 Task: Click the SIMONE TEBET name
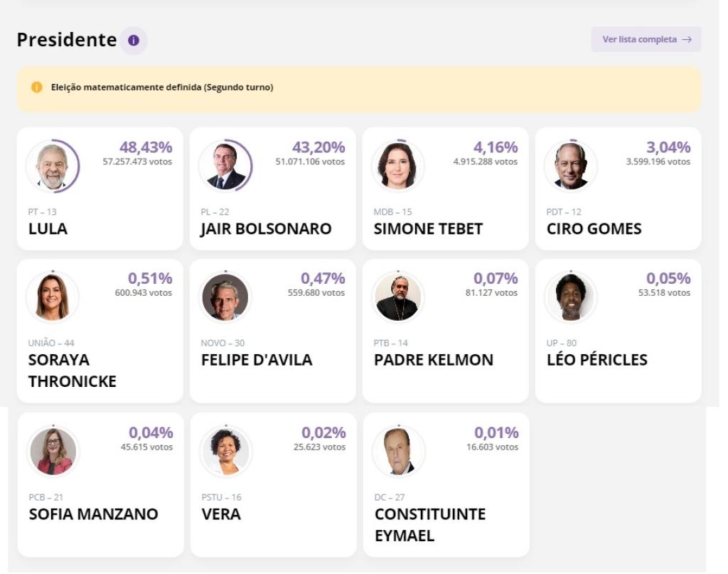click(x=428, y=229)
